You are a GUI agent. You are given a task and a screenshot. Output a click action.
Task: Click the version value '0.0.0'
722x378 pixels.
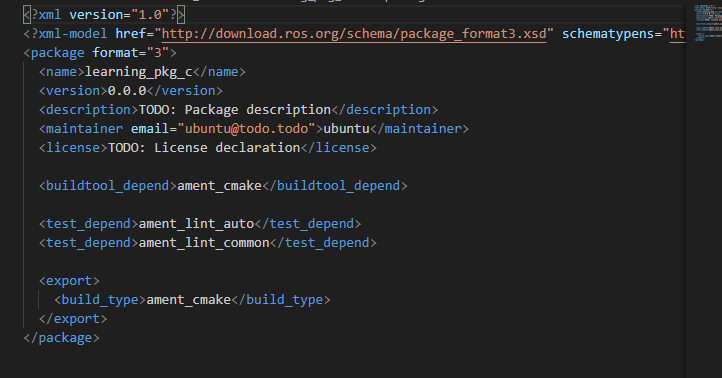(127, 91)
